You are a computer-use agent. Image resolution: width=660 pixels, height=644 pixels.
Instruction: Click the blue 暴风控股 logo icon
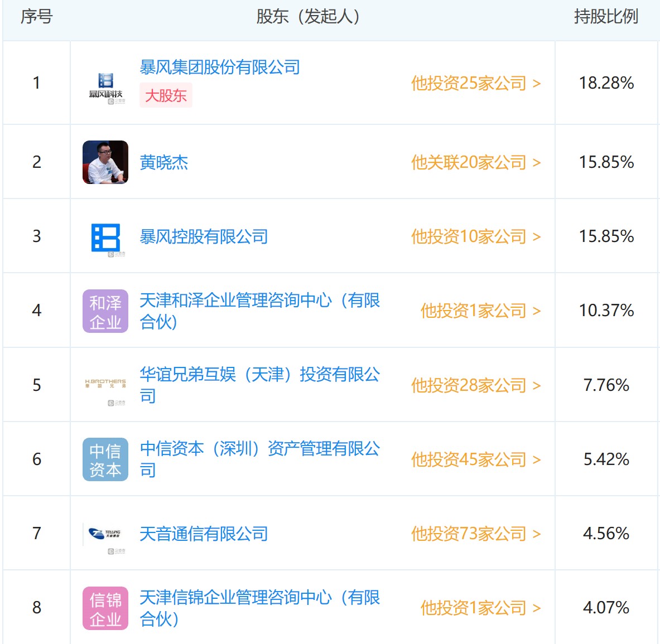pyautogui.click(x=105, y=238)
